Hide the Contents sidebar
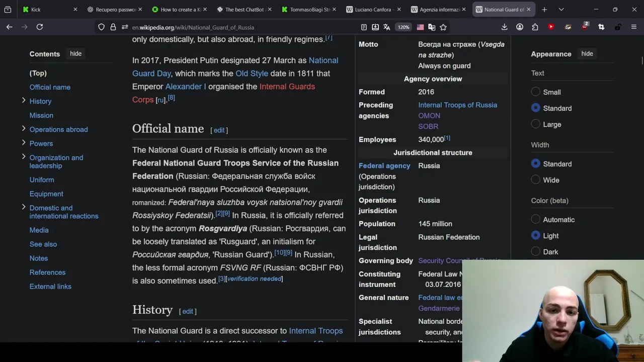This screenshot has width=644, height=362. (x=75, y=54)
